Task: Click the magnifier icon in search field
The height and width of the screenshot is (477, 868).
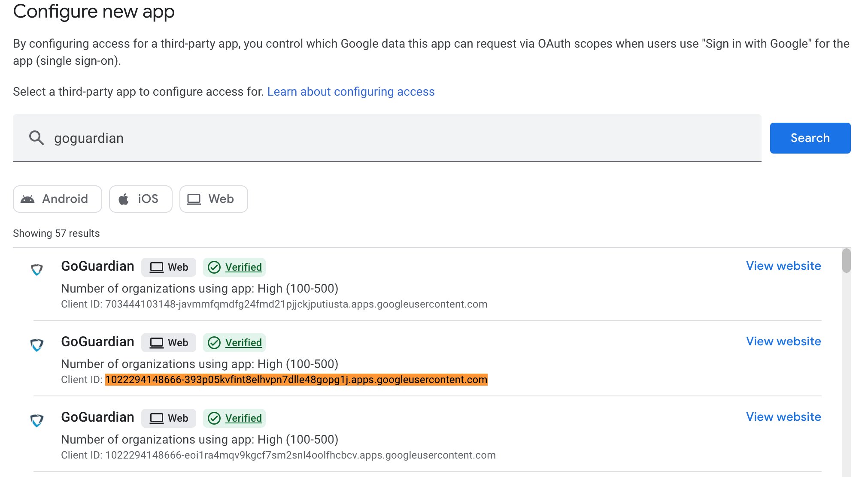Action: pyautogui.click(x=36, y=138)
